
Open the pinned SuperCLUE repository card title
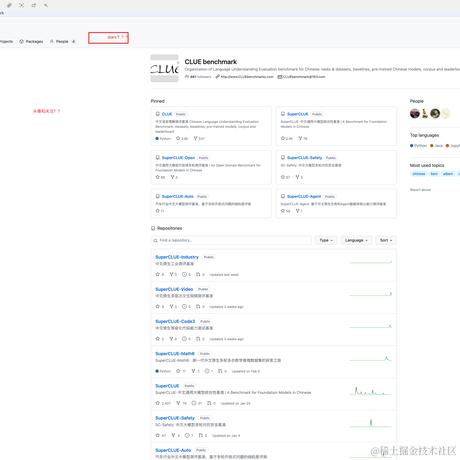click(297, 114)
